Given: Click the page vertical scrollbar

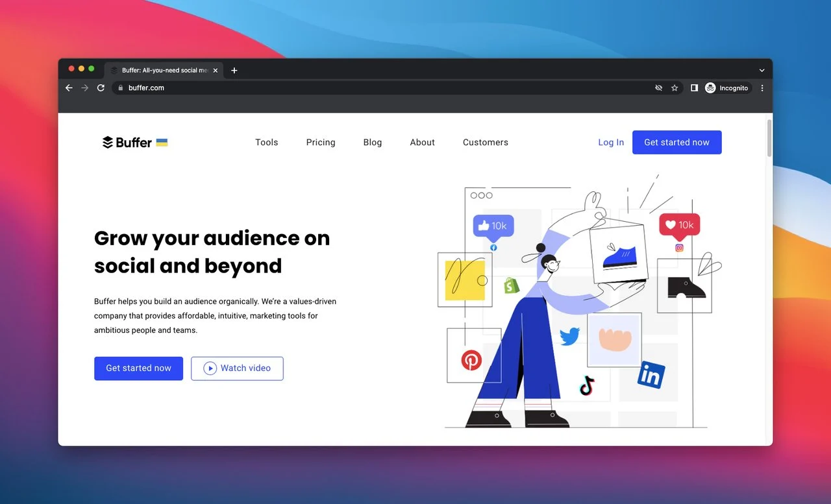Looking at the screenshot, I should point(769,138).
